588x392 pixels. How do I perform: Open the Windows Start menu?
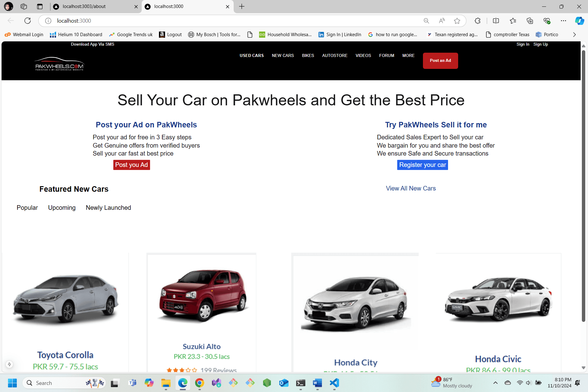(x=12, y=383)
